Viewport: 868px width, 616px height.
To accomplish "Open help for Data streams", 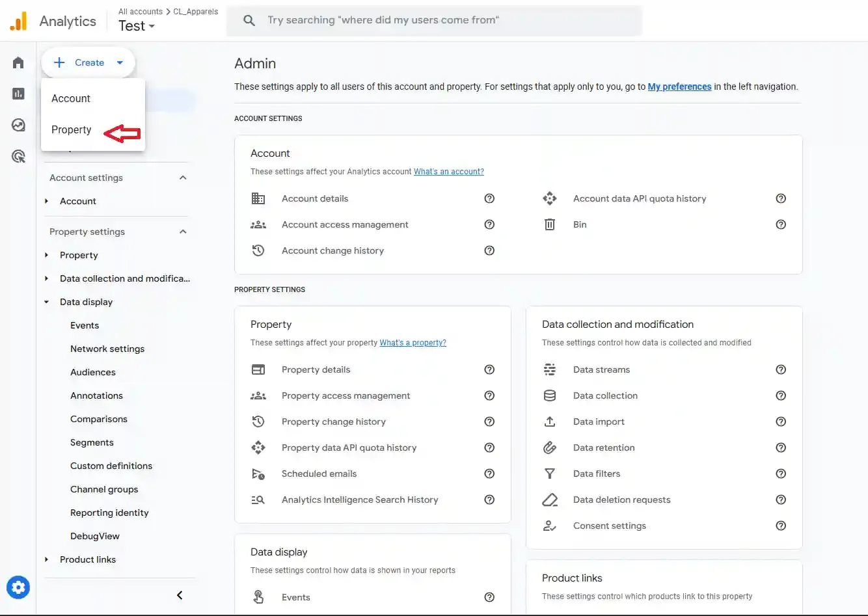I will (781, 369).
